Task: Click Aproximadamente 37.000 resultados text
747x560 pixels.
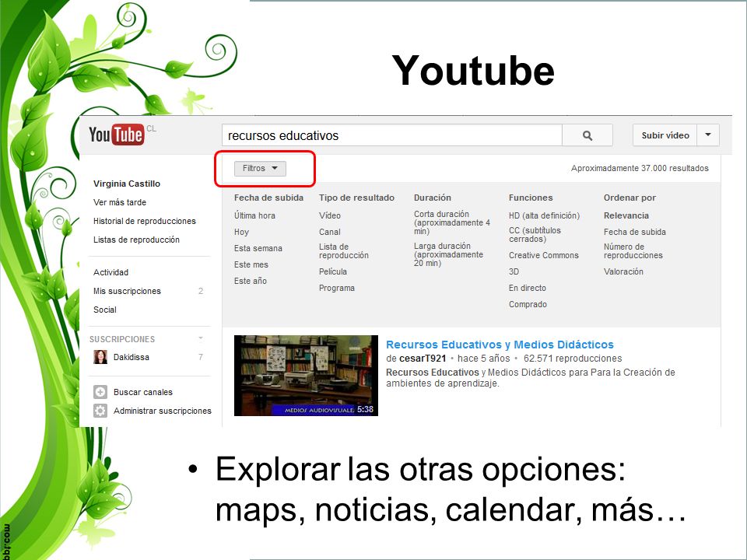Action: coord(640,168)
